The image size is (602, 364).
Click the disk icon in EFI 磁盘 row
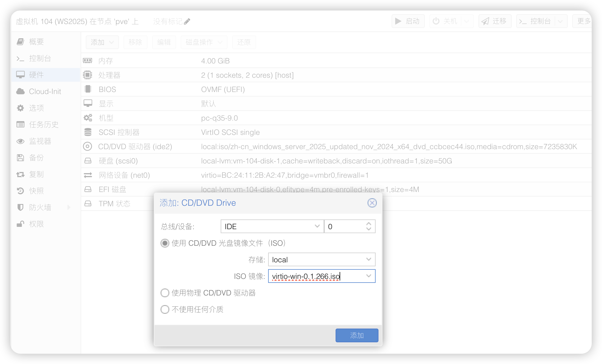point(88,189)
